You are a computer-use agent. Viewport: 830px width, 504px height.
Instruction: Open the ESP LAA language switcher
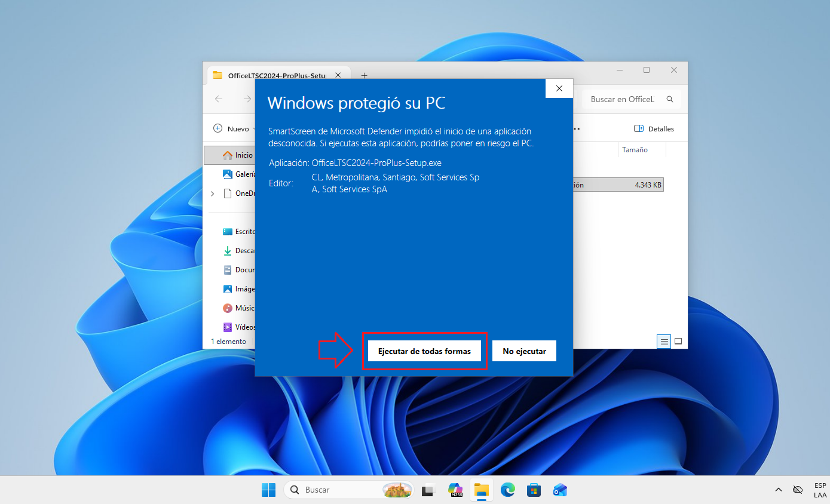click(820, 490)
